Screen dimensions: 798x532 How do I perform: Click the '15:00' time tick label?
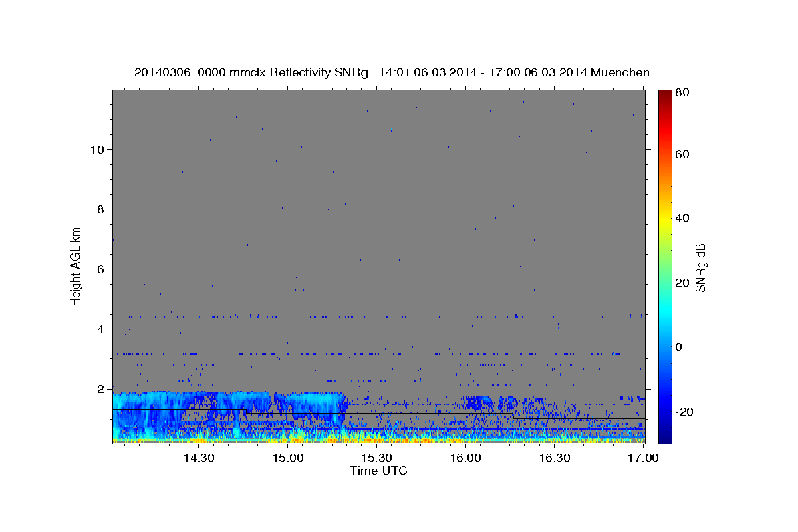coord(287,458)
